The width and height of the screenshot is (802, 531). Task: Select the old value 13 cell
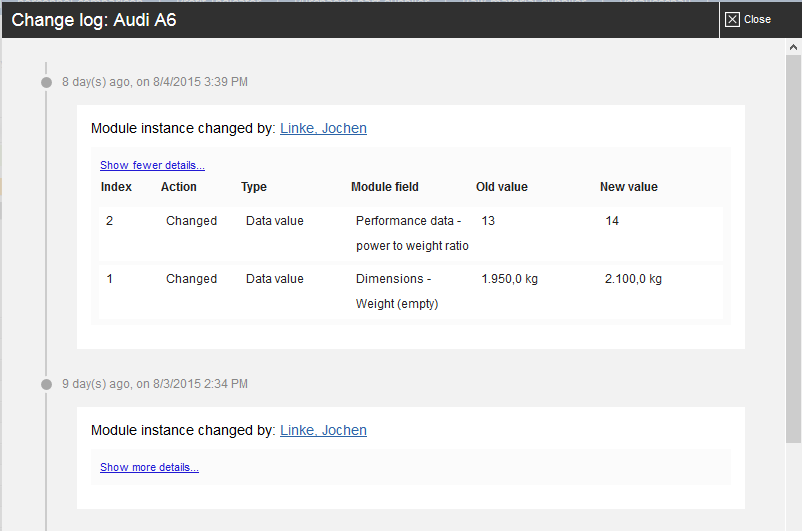[488, 220]
